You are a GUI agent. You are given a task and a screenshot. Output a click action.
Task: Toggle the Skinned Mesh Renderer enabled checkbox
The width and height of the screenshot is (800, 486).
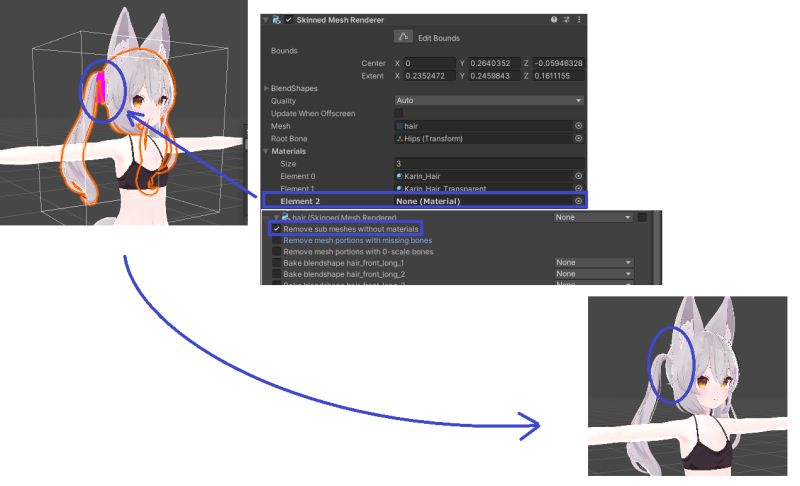[289, 20]
